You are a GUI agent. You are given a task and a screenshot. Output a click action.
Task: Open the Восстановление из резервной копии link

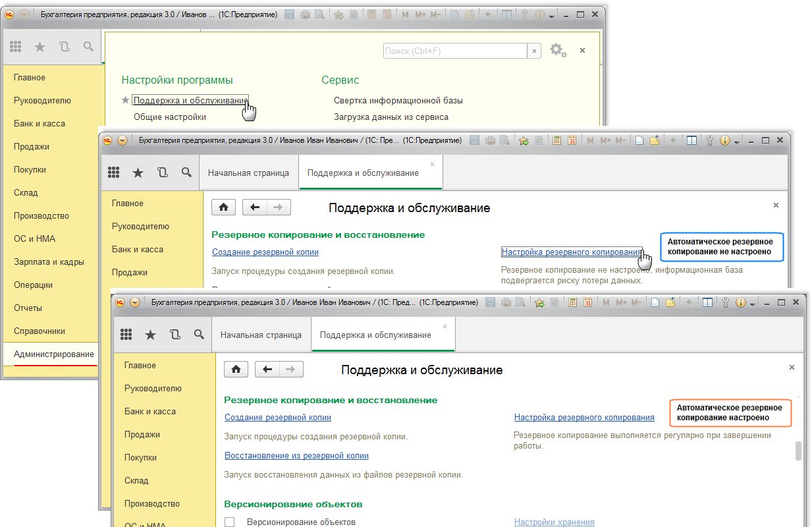click(x=296, y=455)
